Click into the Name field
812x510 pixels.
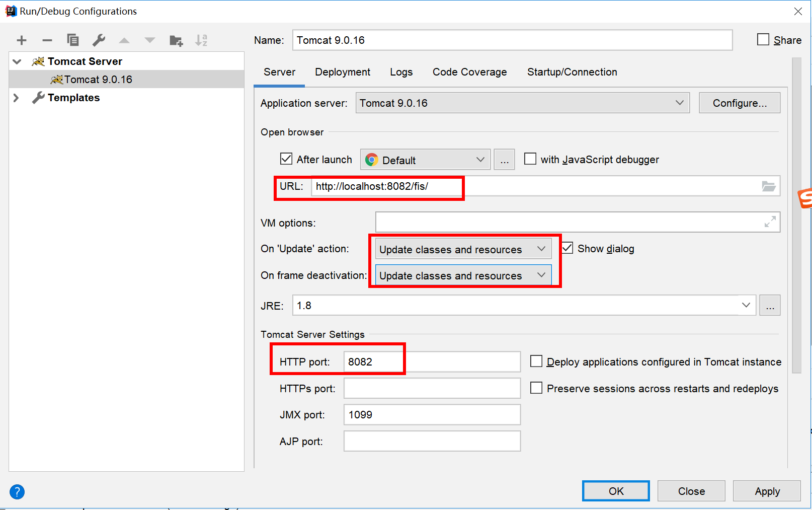[512, 40]
